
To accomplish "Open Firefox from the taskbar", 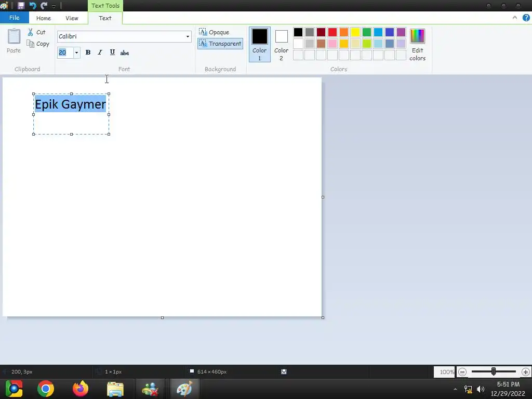I will 81,389.
